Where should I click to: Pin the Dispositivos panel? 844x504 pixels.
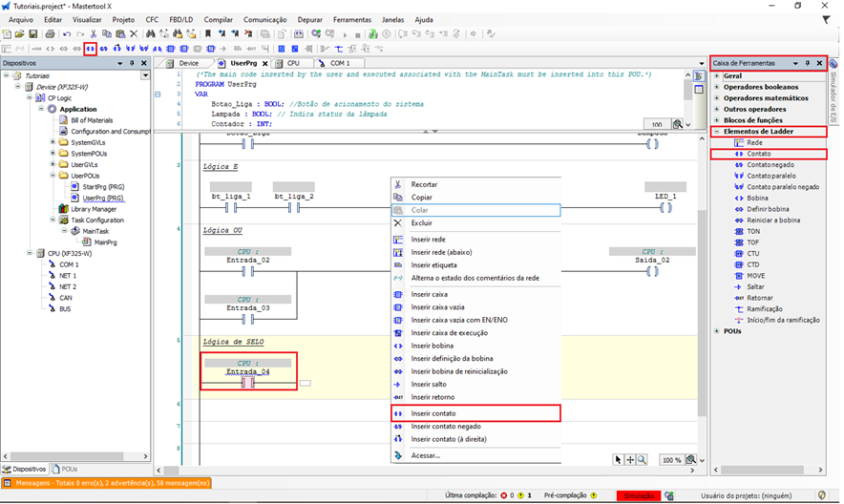tap(133, 63)
